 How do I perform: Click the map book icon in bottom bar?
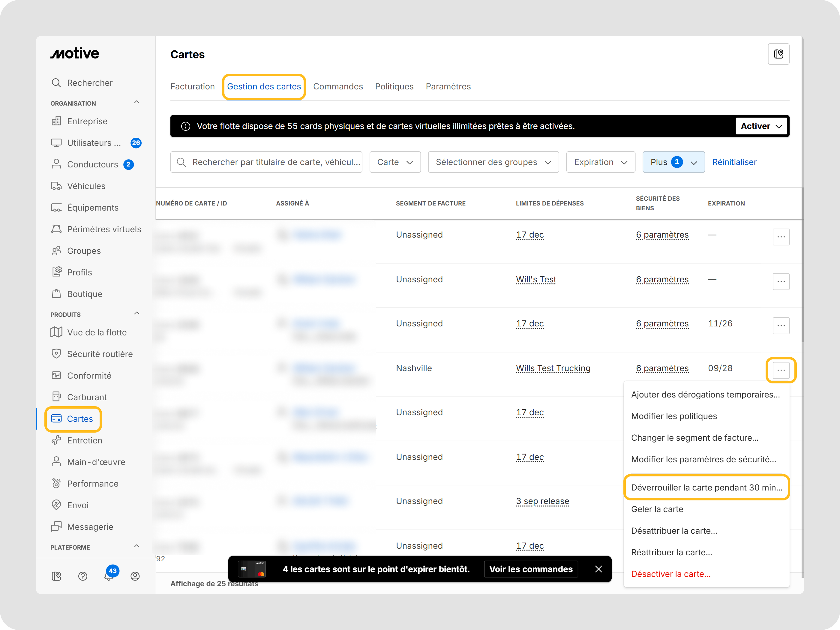pos(56,577)
